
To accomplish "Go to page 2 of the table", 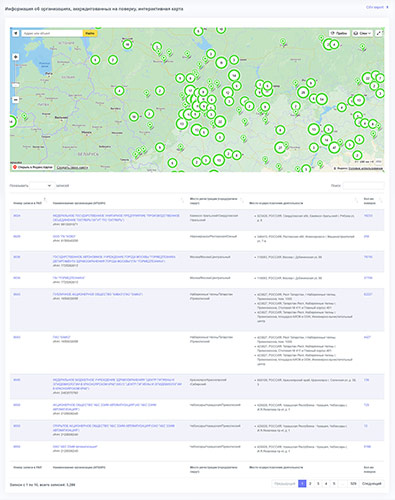I will click(310, 484).
